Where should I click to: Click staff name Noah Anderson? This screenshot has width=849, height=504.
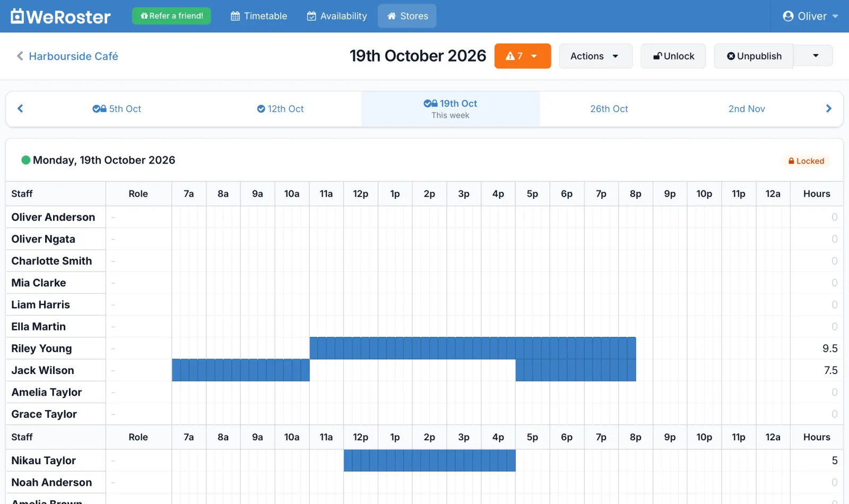click(51, 482)
